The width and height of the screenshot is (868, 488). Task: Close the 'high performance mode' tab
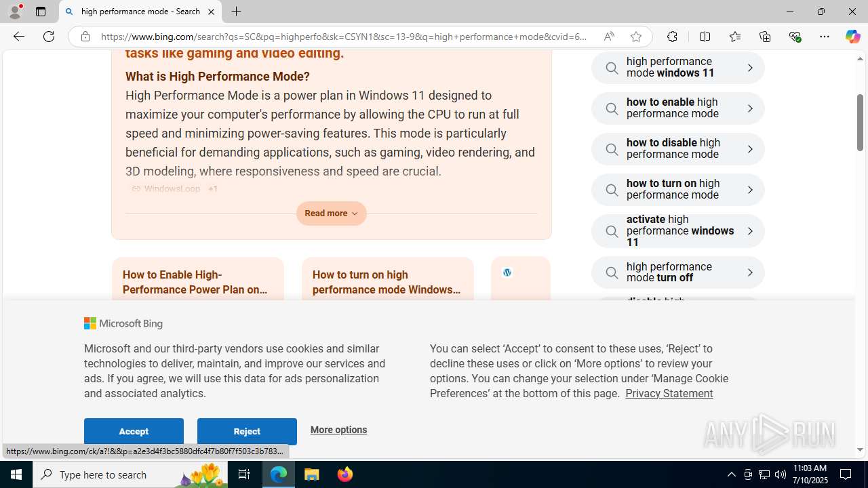(x=211, y=12)
